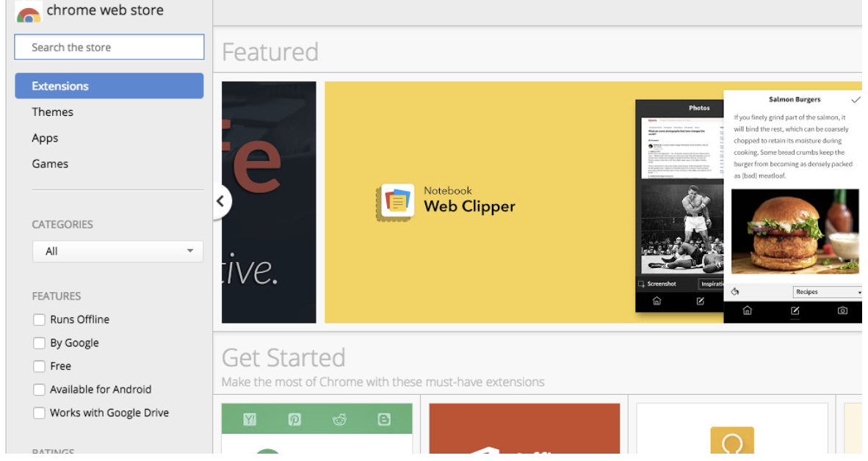Click the checkmark beside Salmon Burgers title
This screenshot has height=461, width=868.
click(x=856, y=100)
